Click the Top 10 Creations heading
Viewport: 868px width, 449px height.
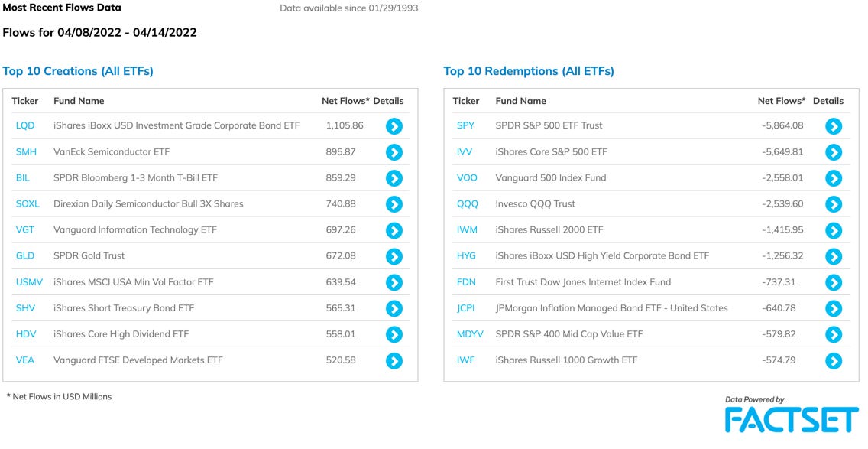coord(78,71)
